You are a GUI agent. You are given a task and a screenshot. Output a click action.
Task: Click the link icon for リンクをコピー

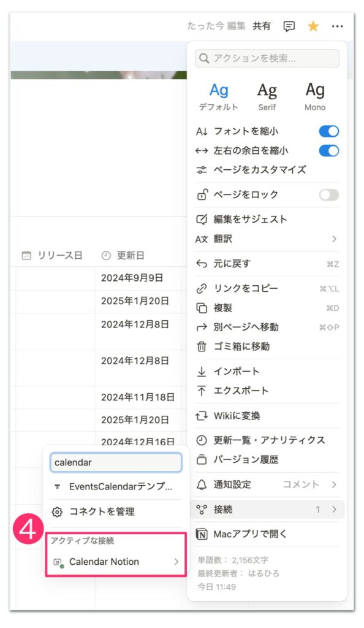[x=202, y=288]
